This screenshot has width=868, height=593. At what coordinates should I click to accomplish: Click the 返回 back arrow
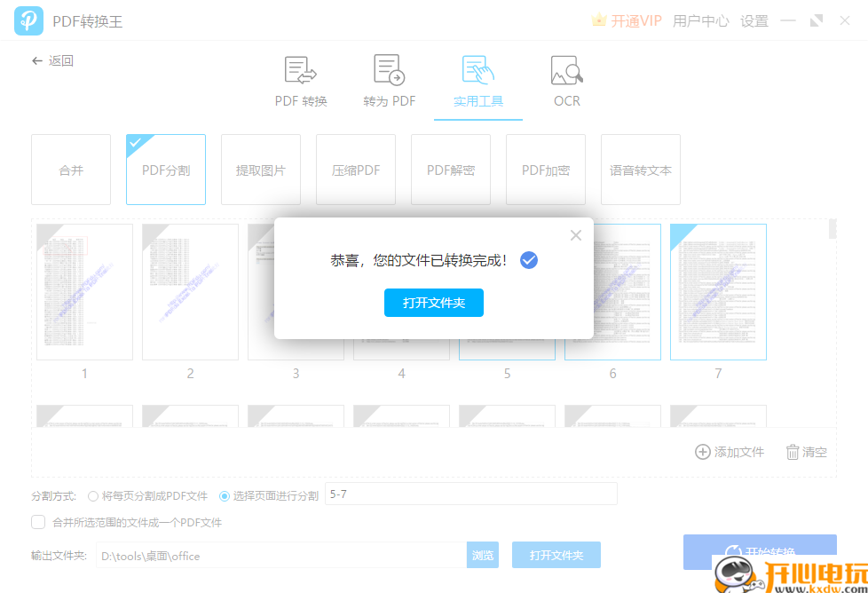point(36,60)
